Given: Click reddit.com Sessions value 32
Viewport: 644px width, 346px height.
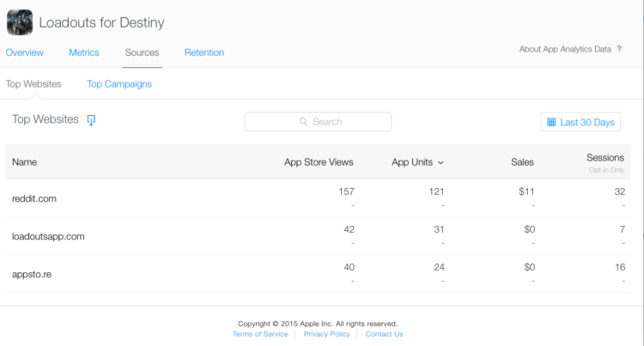Looking at the screenshot, I should [x=620, y=191].
